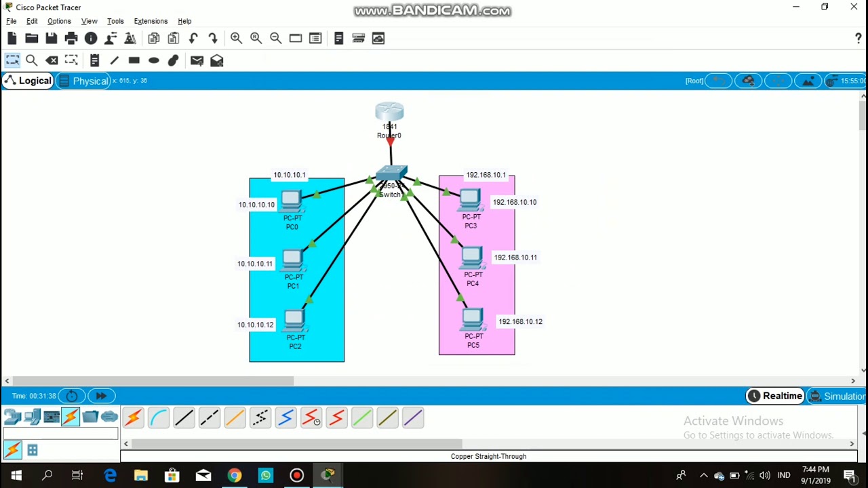Pick the Copper Straight-Through cable

184,418
